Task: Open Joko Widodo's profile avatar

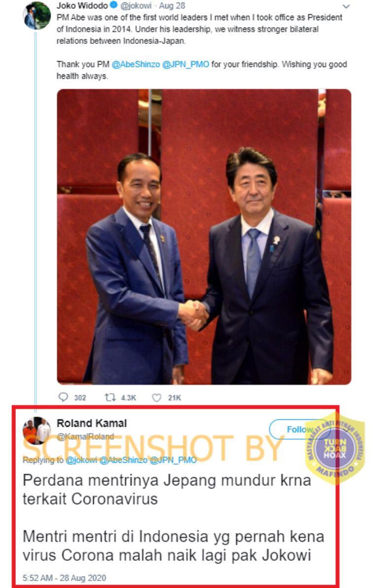Action: point(37,16)
